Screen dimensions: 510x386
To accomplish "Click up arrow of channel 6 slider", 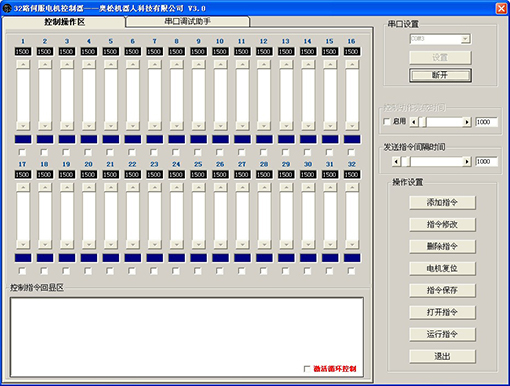I will click(133, 64).
